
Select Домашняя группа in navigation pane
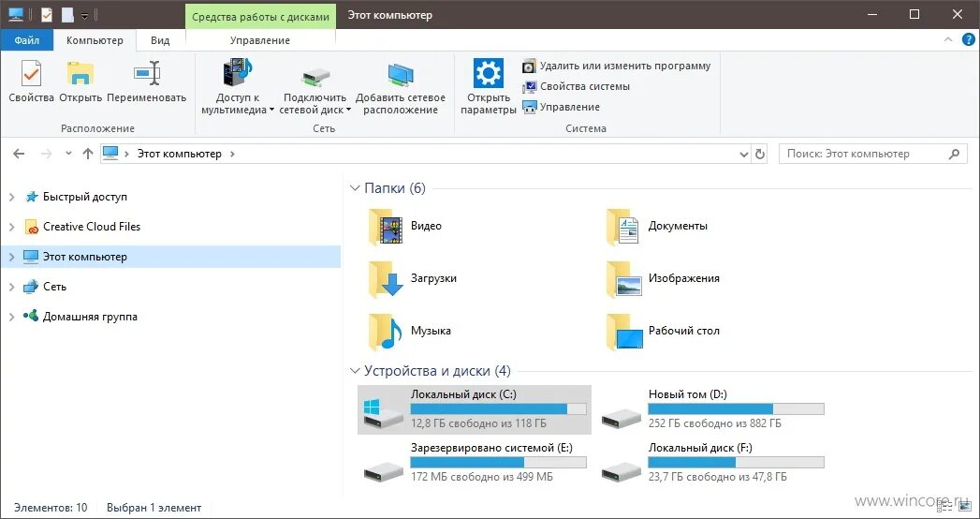[90, 317]
